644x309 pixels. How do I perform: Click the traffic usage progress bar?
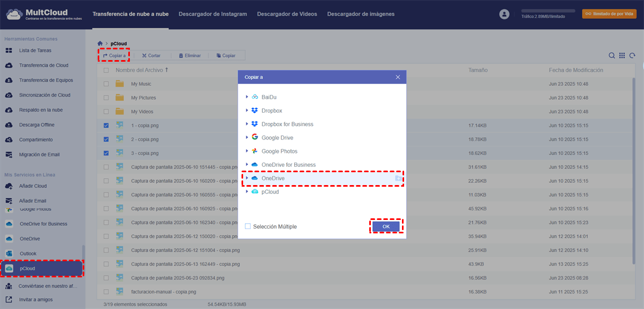point(548,11)
